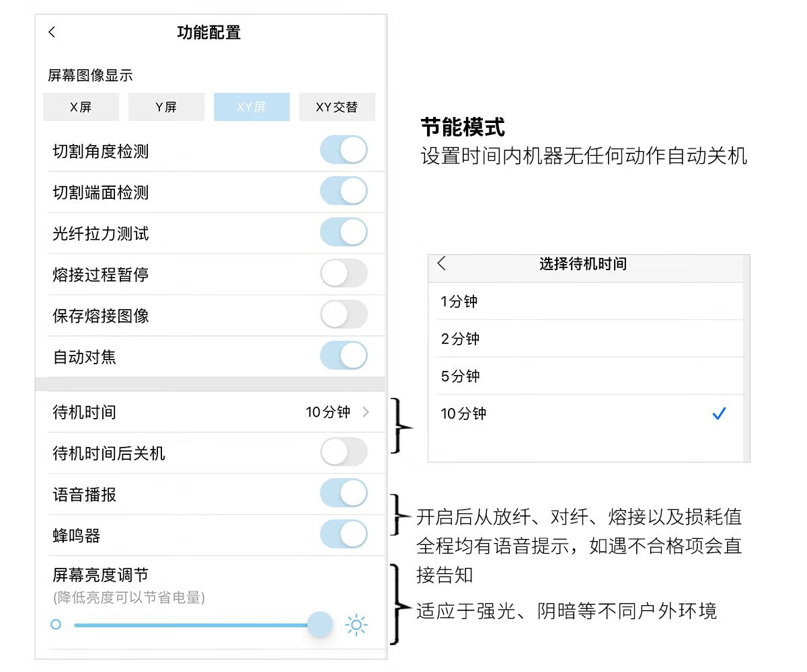This screenshot has width=807, height=672.
Task: Toggle the 自动对焦 switch
Action: [344, 355]
